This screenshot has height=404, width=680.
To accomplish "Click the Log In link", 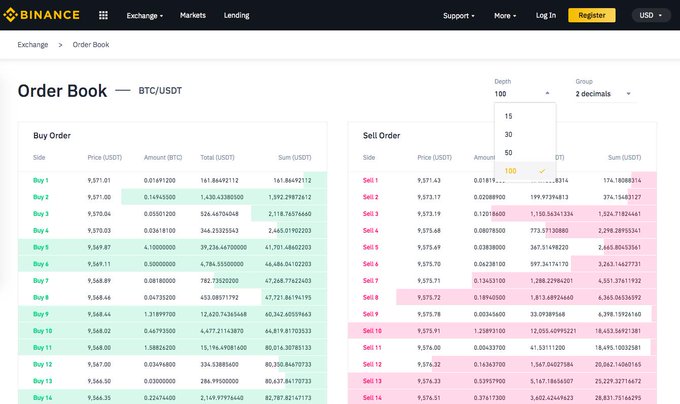I will click(546, 15).
